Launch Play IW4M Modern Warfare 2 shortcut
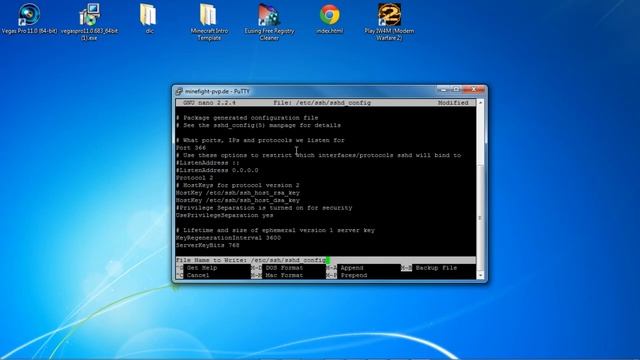This screenshot has width=640, height=360. click(389, 22)
